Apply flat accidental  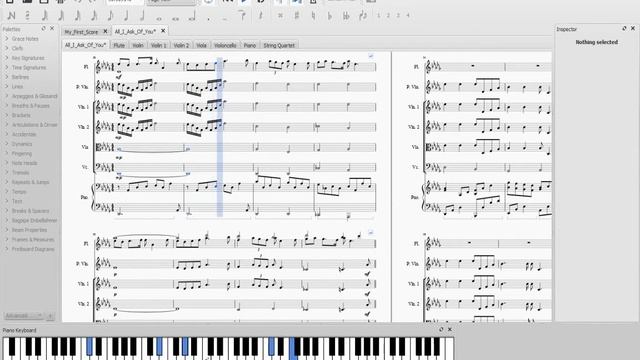329,16
